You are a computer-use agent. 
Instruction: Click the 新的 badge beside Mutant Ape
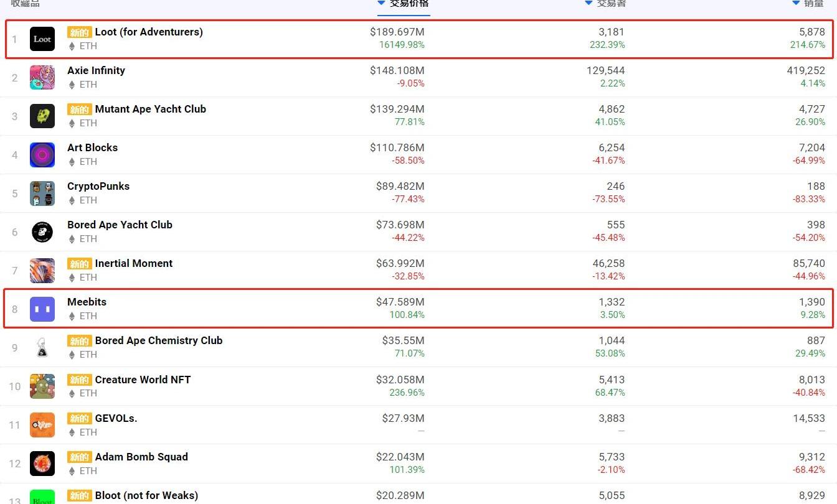coord(80,110)
